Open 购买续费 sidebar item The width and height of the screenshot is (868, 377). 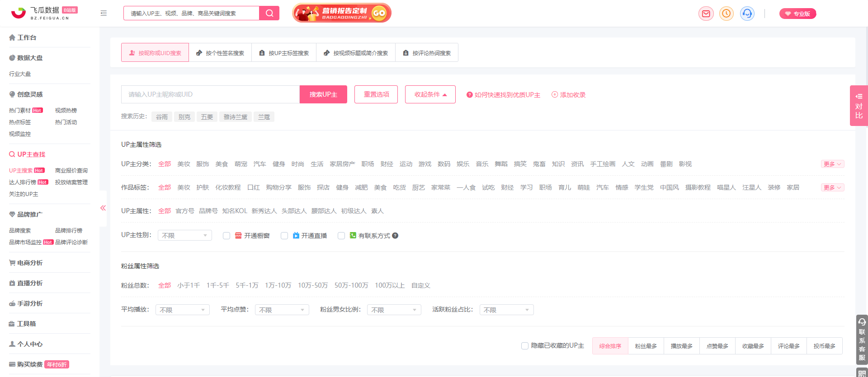click(39, 364)
